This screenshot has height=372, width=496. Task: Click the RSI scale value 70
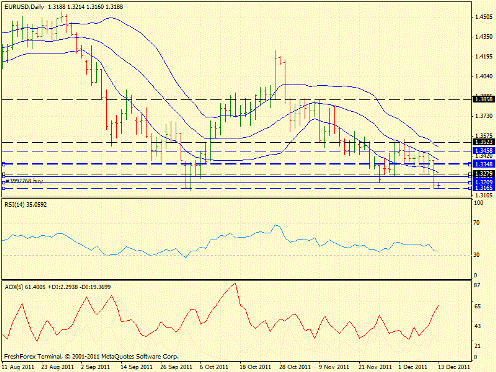pos(477,223)
